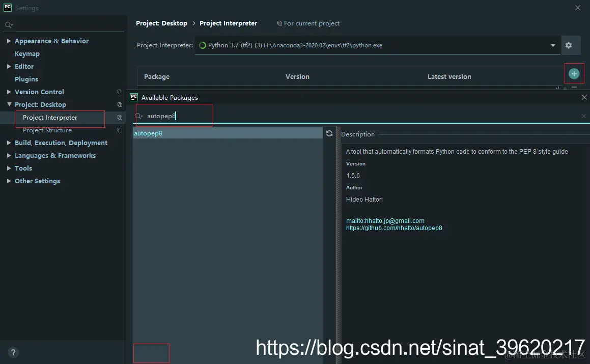Image resolution: width=590 pixels, height=364 pixels.
Task: Click the PyCharm icon in the Settings title bar
Action: pos(8,8)
